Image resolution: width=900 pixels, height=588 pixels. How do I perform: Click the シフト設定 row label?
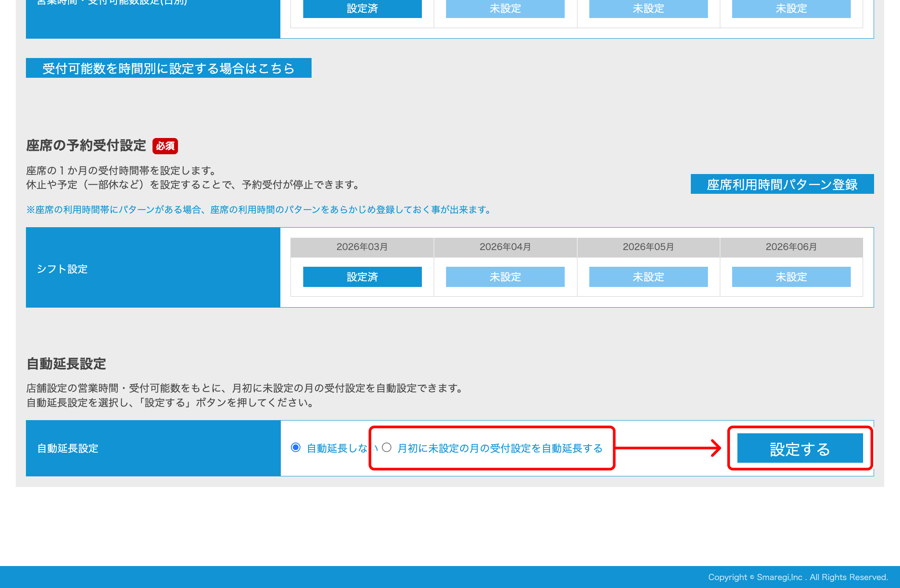coord(63,269)
